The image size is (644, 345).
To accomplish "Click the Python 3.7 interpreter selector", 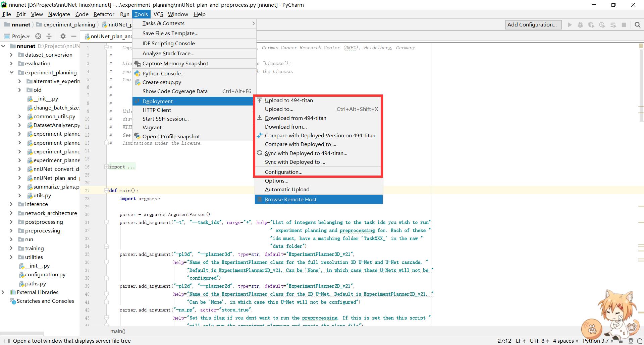I will point(598,341).
